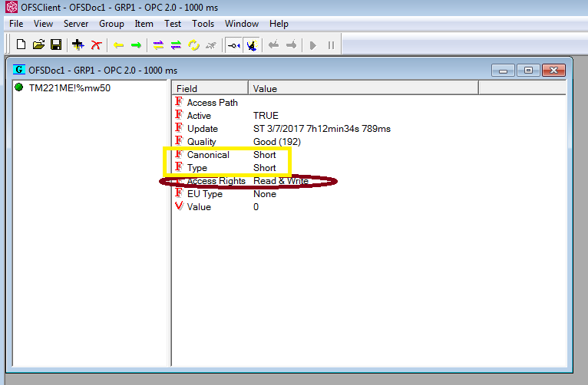Open the Window menu

tap(242, 24)
